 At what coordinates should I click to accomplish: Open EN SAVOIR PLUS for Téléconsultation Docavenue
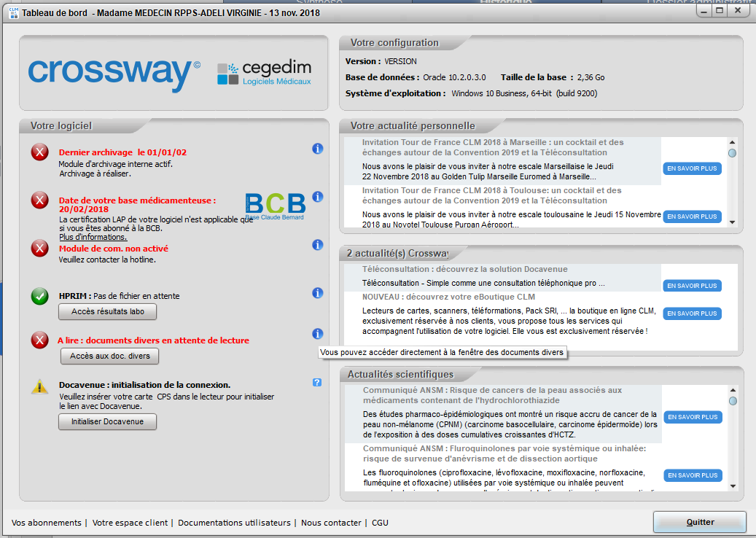[692, 286]
